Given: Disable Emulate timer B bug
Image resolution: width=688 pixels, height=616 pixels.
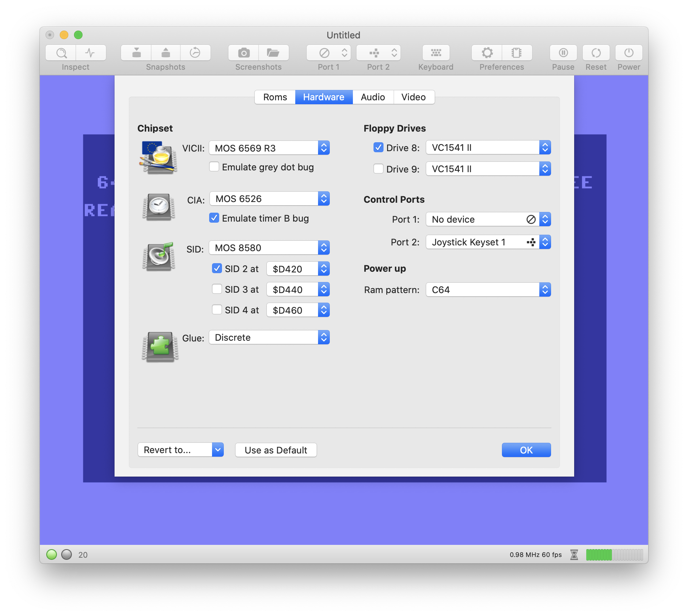Looking at the screenshot, I should pos(214,218).
